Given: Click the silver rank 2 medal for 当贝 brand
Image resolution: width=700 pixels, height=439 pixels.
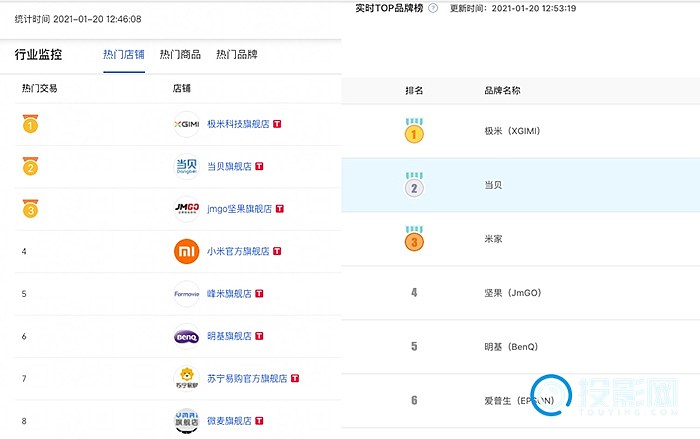Looking at the screenshot, I should click(x=414, y=185).
